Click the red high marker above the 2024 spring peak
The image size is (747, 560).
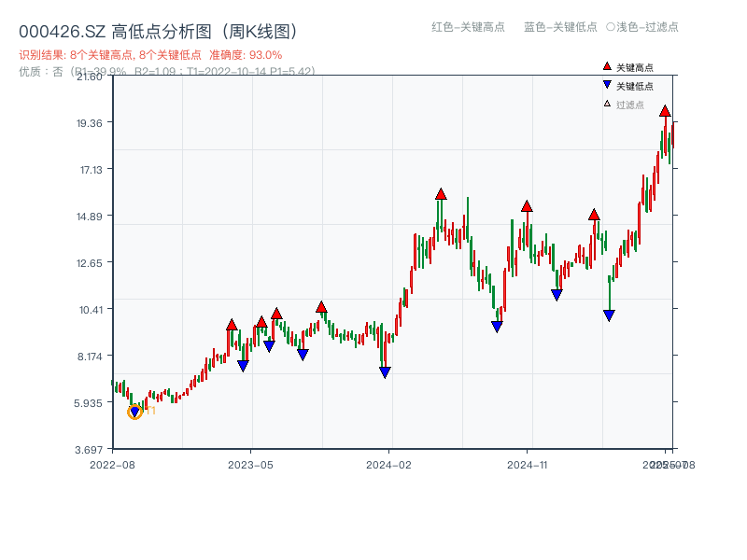click(x=441, y=194)
